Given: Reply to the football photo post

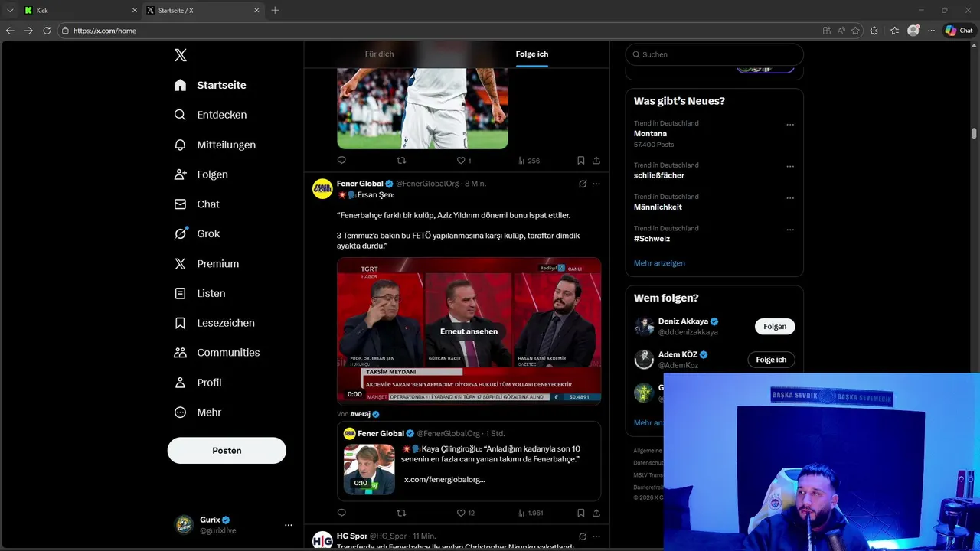Looking at the screenshot, I should tap(341, 161).
